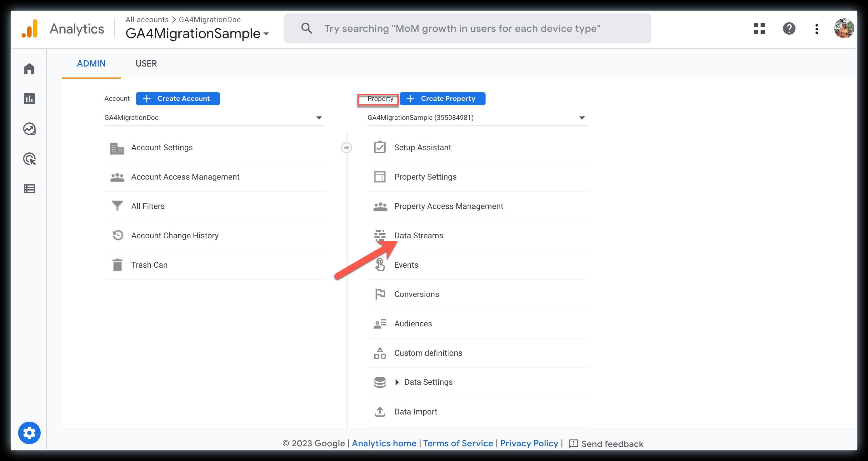Open the three-dot more options menu

click(x=816, y=29)
